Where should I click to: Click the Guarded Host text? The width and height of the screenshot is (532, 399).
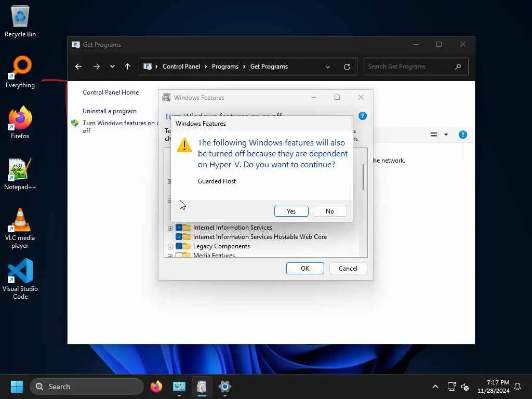coord(217,181)
